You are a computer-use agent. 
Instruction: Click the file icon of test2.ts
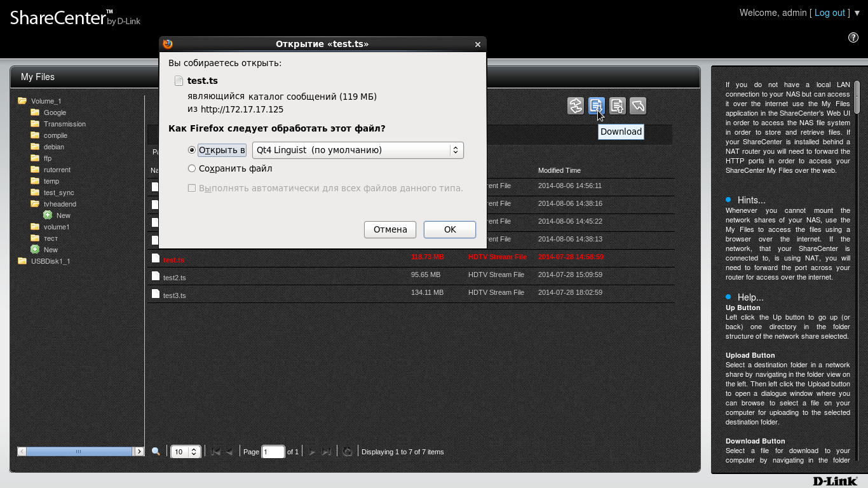[x=156, y=276]
